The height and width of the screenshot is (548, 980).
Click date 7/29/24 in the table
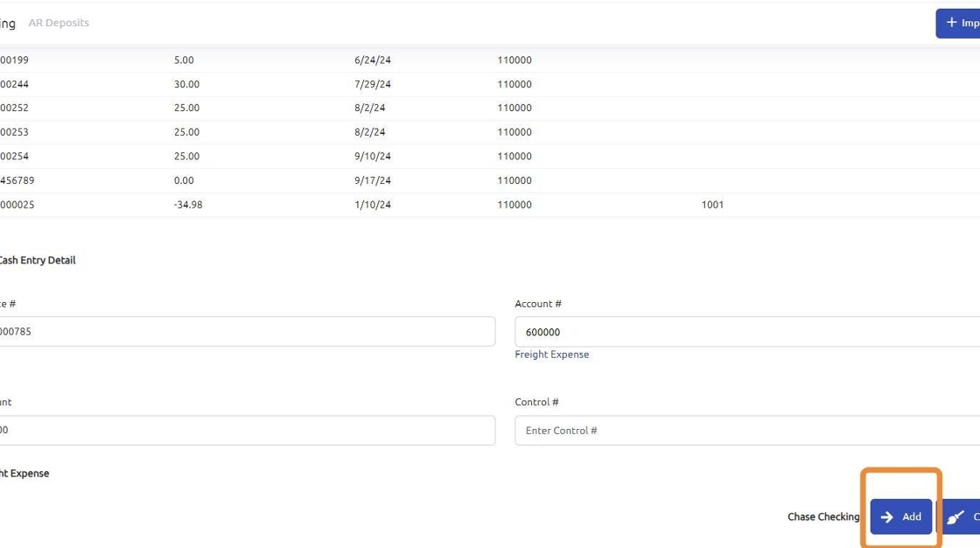point(373,84)
